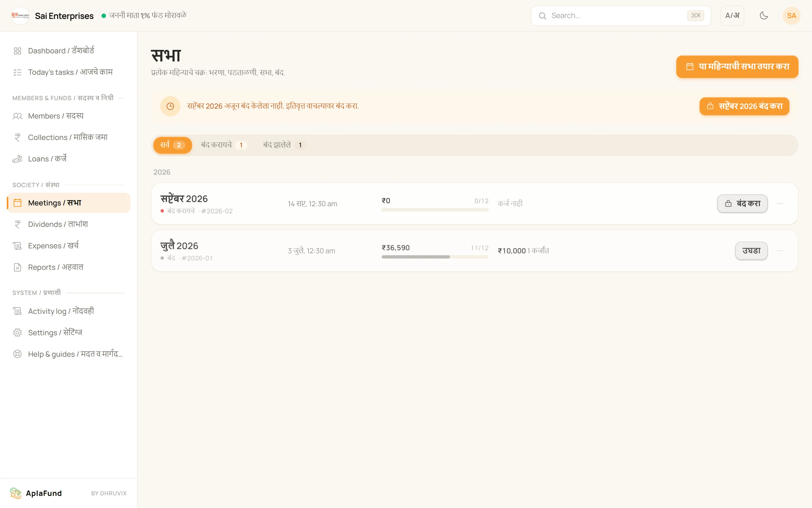Click the Sai Enterprises logo
812x508 pixels.
point(20,16)
